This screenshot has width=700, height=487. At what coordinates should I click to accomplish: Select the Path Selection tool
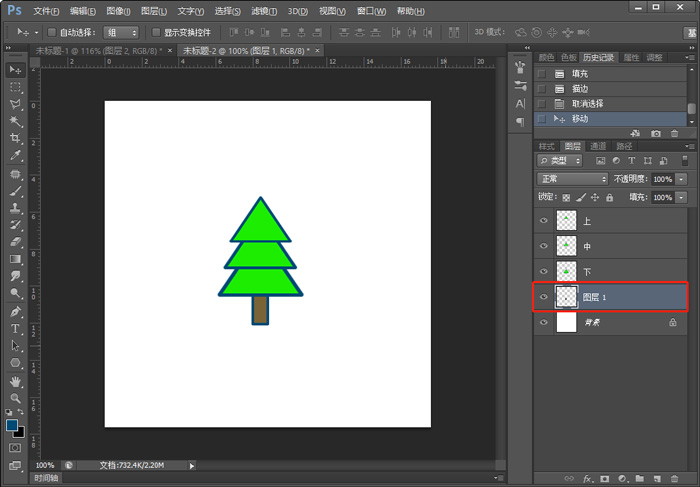point(15,345)
